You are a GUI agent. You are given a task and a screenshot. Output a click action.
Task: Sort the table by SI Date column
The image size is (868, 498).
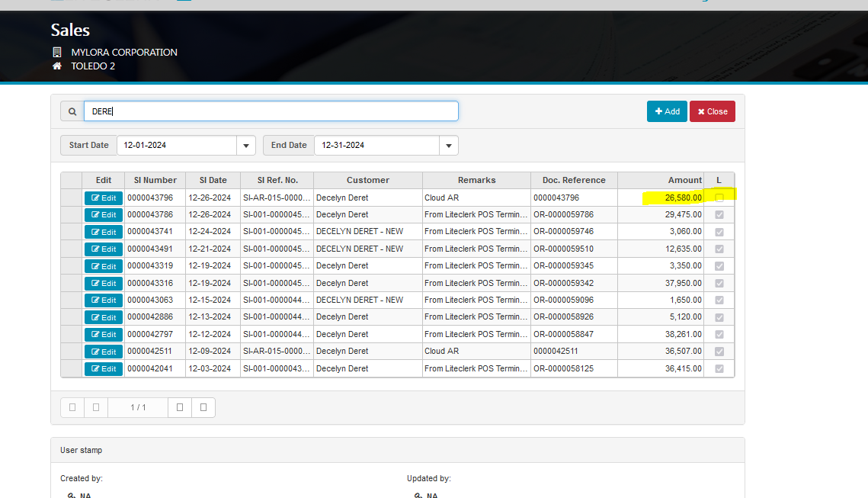[213, 180]
